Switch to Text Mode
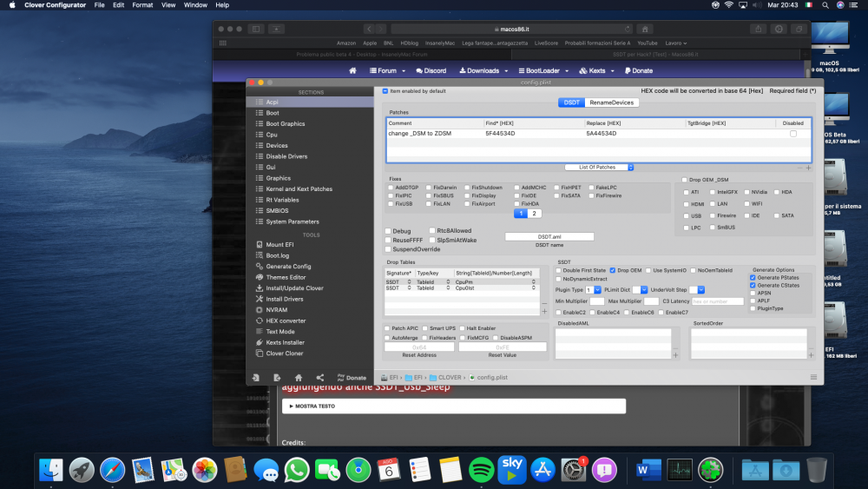The image size is (868, 489). pyautogui.click(x=279, y=332)
